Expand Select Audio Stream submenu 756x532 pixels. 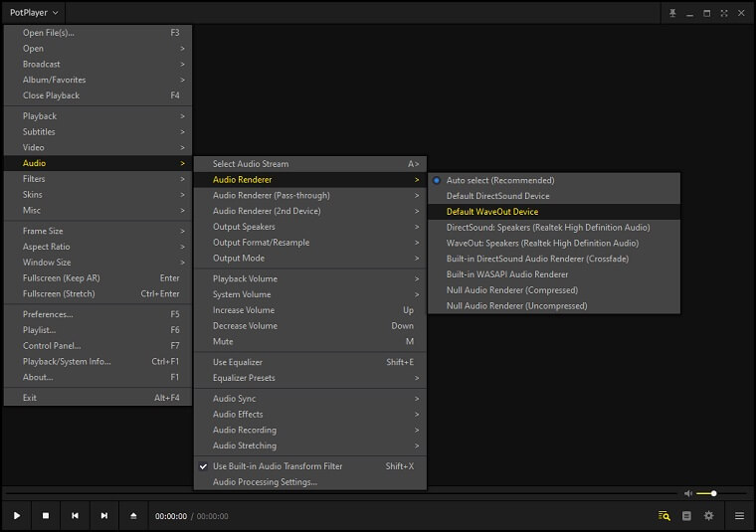[310, 164]
